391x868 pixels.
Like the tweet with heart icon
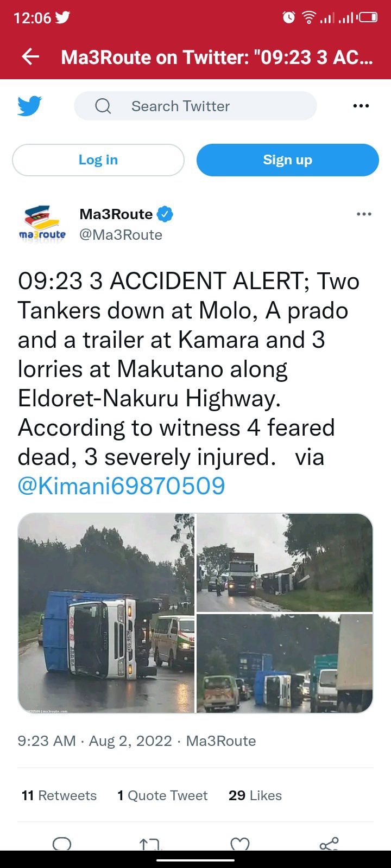[240, 844]
